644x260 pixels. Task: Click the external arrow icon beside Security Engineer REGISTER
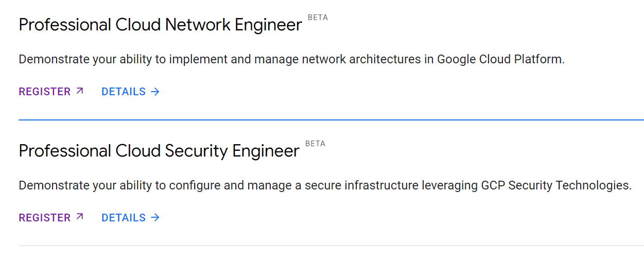point(79,217)
